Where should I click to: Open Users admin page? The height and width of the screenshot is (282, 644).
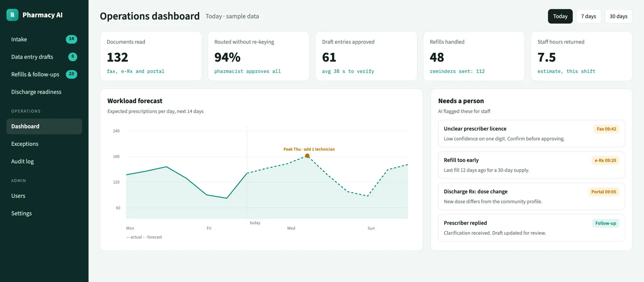click(44, 196)
